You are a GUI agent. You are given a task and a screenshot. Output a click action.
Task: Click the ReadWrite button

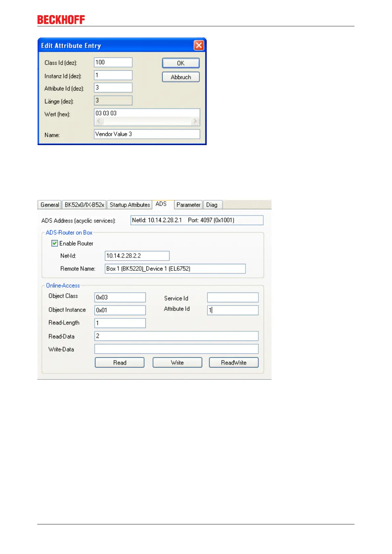(234, 363)
